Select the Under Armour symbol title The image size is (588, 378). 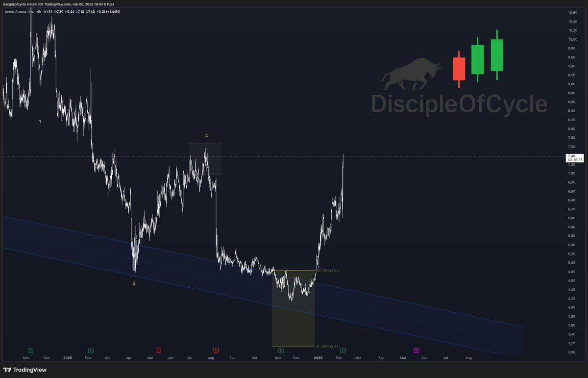click(x=19, y=11)
